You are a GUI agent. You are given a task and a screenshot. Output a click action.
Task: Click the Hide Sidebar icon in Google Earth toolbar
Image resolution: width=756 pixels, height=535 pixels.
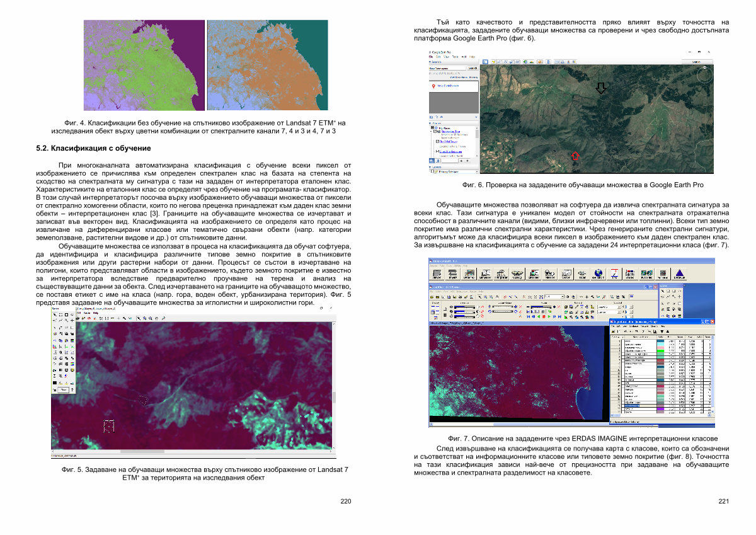[485, 62]
